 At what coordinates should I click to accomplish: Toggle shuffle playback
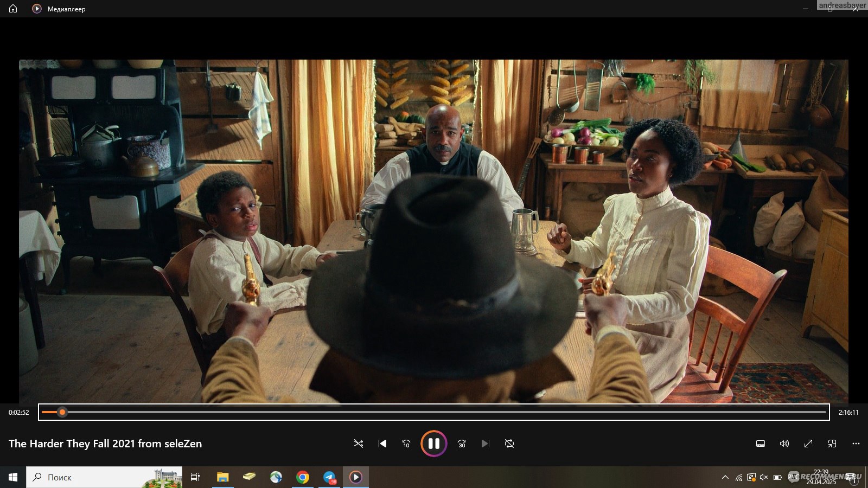359,444
